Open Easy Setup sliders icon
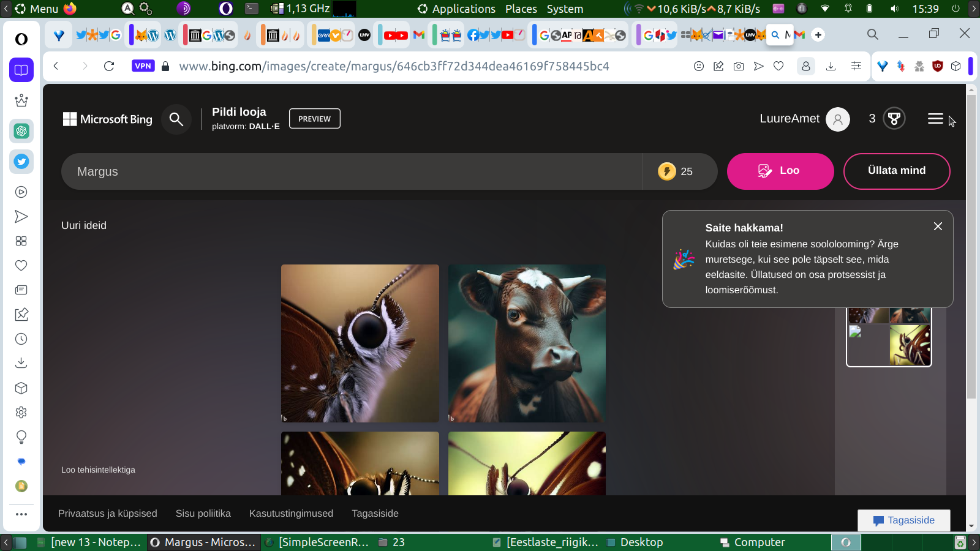Image resolution: width=980 pixels, height=551 pixels. click(x=856, y=66)
